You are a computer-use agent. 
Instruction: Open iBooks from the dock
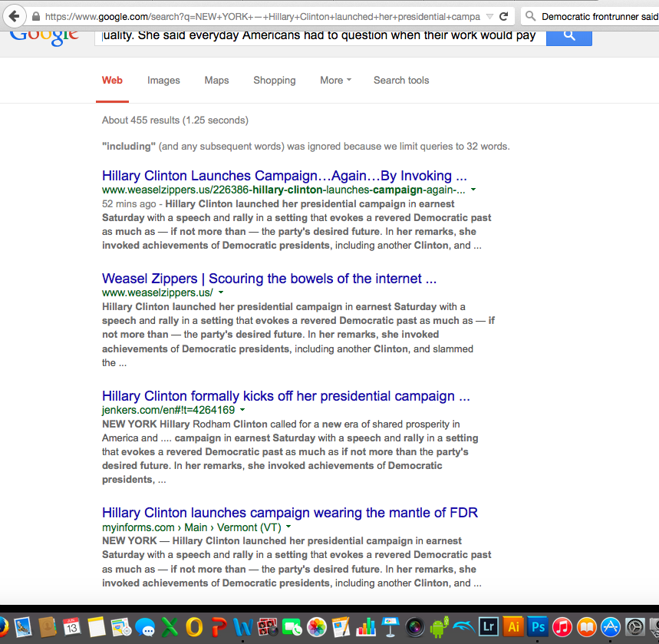pos(587,628)
